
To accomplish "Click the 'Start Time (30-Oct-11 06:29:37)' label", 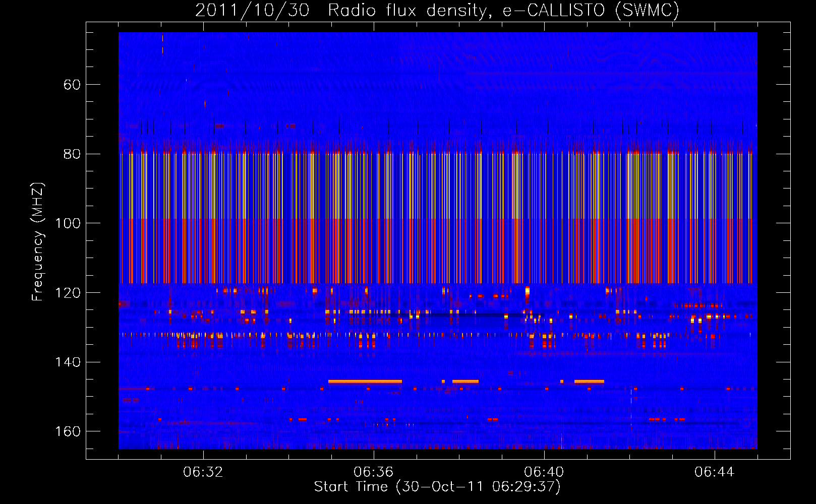I will [x=437, y=487].
